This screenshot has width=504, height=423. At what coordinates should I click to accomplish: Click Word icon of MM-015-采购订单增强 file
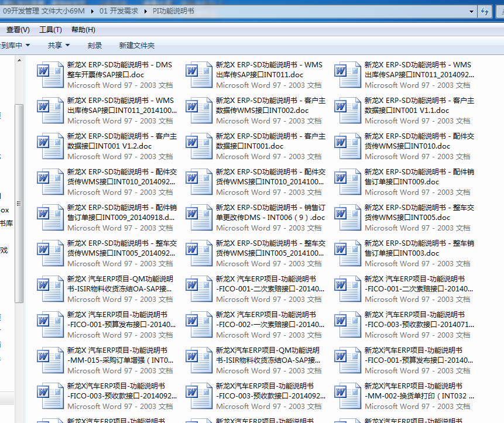coord(50,360)
